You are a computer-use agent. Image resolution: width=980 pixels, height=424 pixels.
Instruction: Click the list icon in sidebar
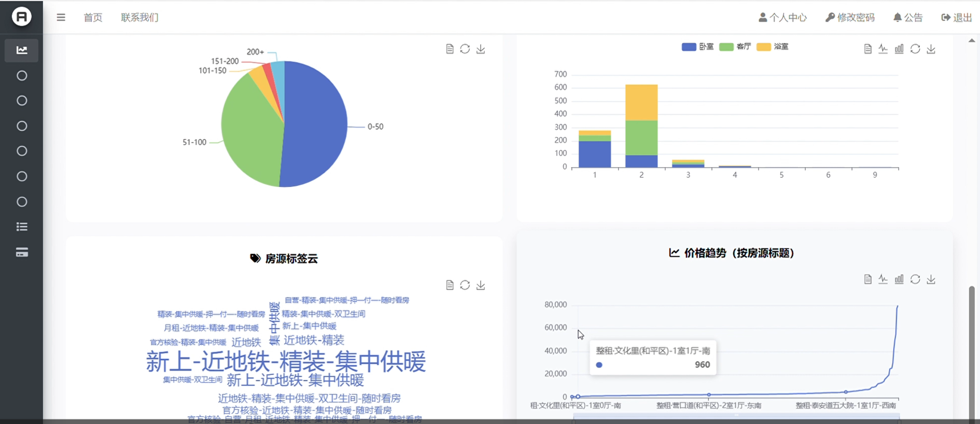point(22,227)
